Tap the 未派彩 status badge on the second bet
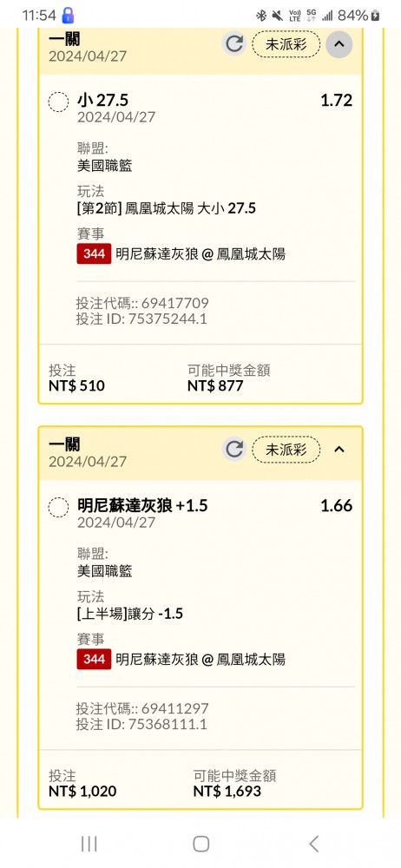The width and height of the screenshot is (401, 868). pos(286,450)
